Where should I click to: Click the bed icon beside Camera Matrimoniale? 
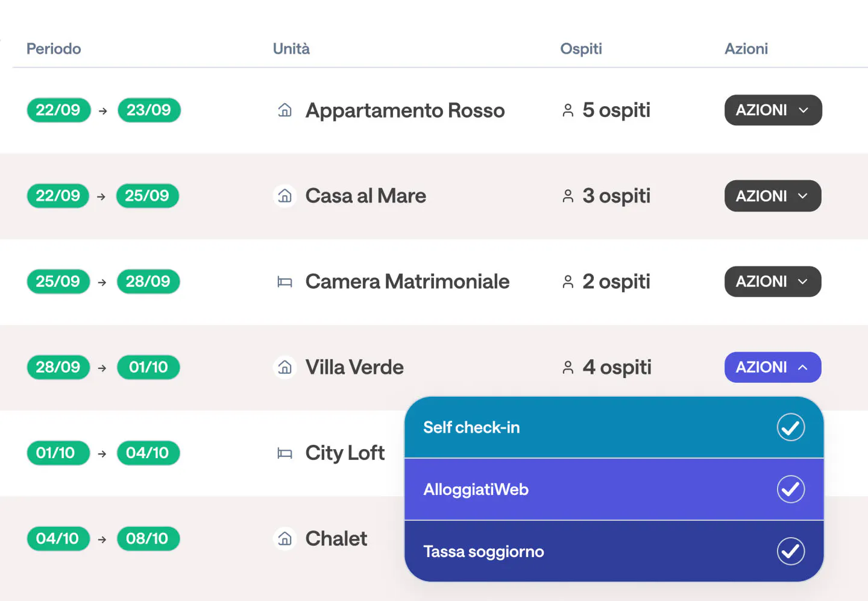coord(285,282)
